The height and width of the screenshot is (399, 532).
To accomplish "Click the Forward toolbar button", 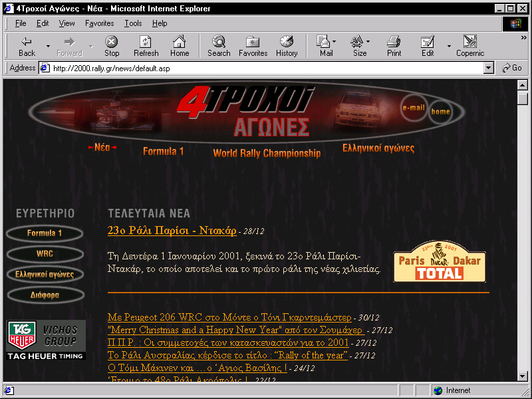I will point(70,46).
